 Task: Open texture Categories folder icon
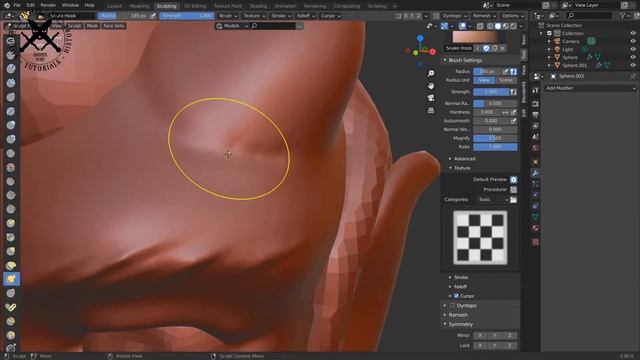pos(513,200)
